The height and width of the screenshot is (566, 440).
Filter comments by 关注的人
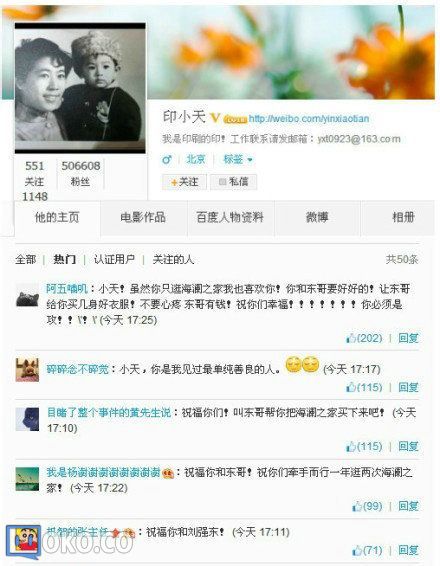pyautogui.click(x=173, y=259)
